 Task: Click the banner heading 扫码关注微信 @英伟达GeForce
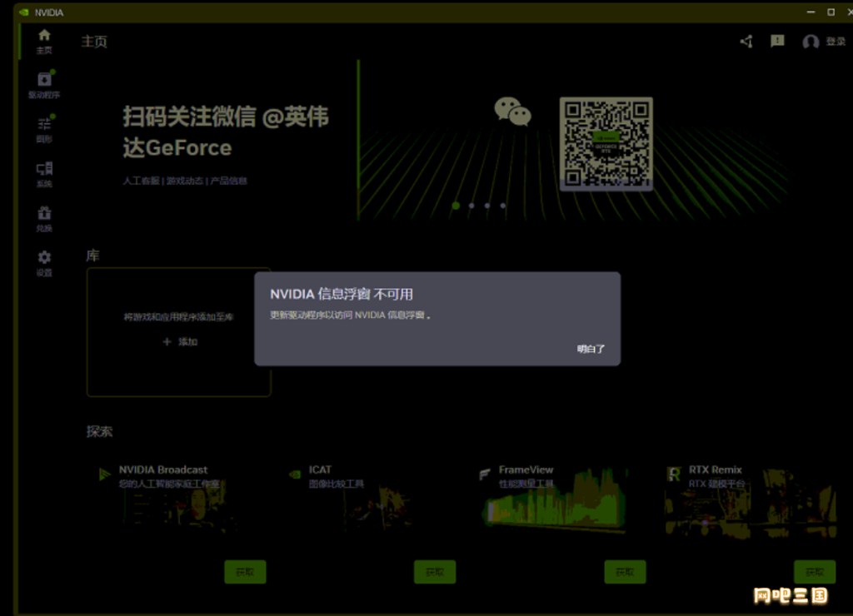tap(226, 132)
